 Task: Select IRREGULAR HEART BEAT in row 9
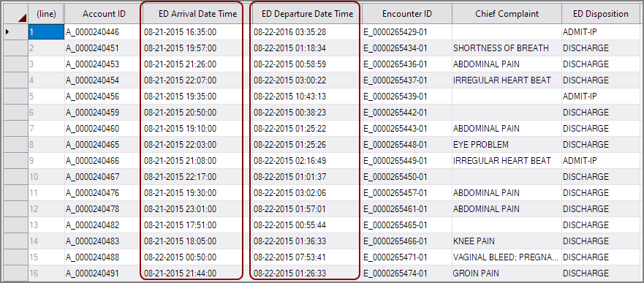(x=507, y=161)
